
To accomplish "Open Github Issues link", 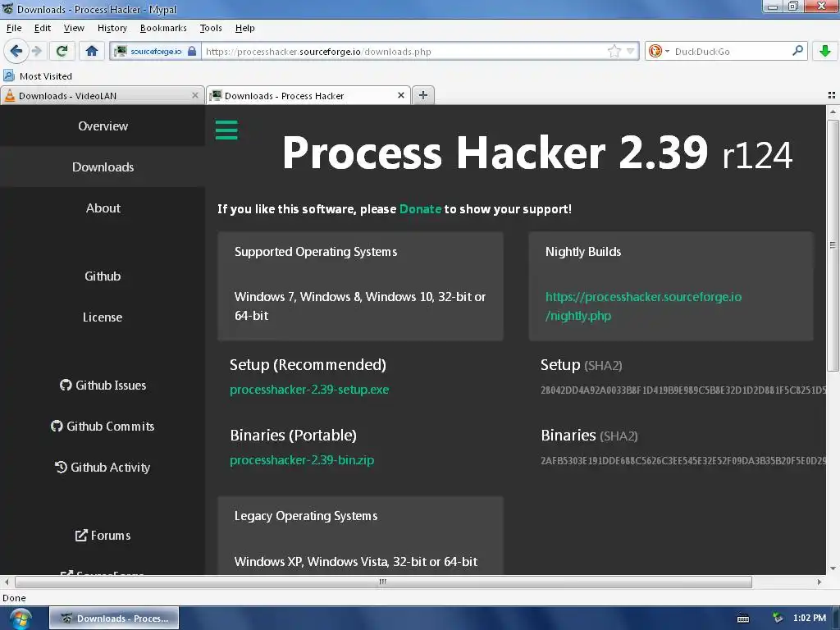I will (x=103, y=386).
